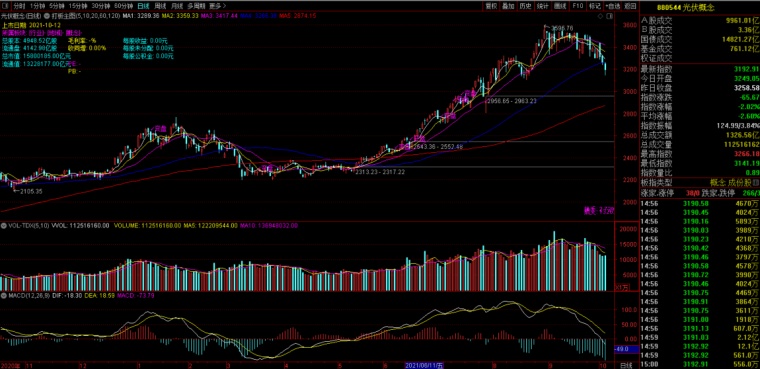Switch to 周线 weekly period

pyautogui.click(x=160, y=6)
